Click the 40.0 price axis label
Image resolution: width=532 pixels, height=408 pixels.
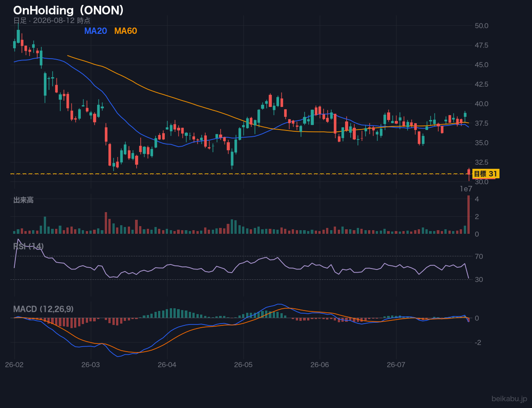point(482,104)
